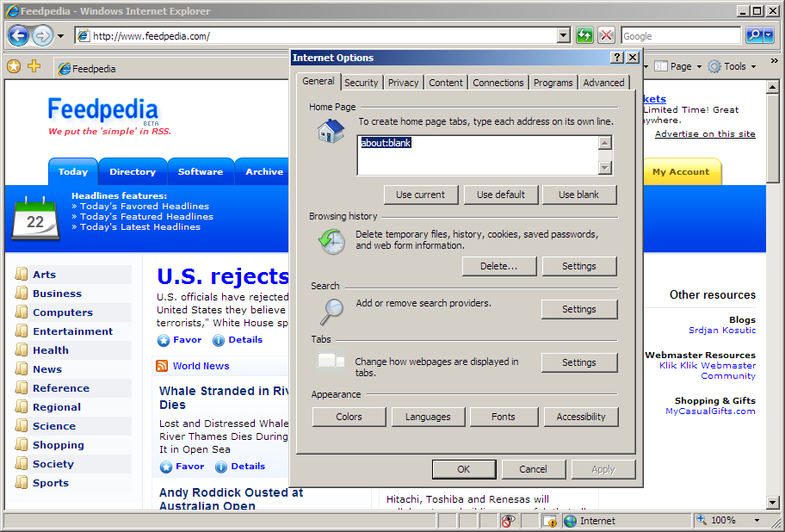Image resolution: width=785 pixels, height=532 pixels.
Task: Click into the Google search box
Action: point(681,35)
